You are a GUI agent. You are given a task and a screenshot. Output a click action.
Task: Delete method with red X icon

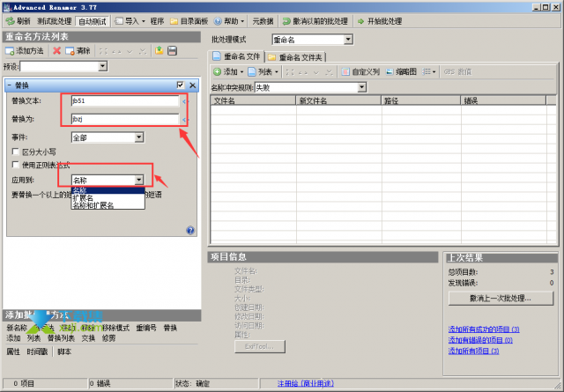56,51
